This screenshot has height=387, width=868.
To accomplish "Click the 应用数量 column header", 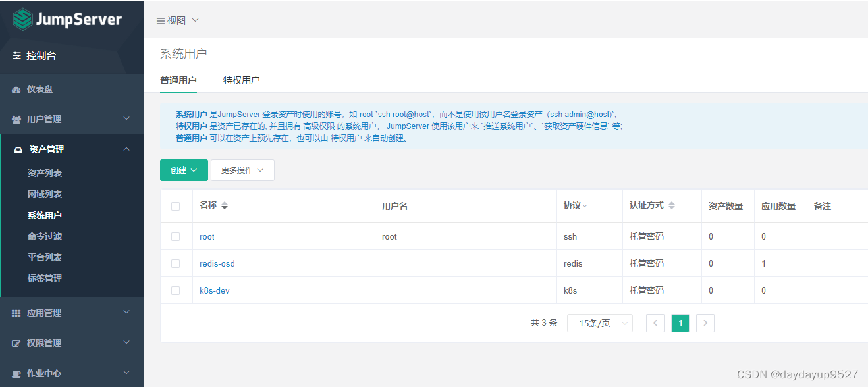I will click(778, 206).
